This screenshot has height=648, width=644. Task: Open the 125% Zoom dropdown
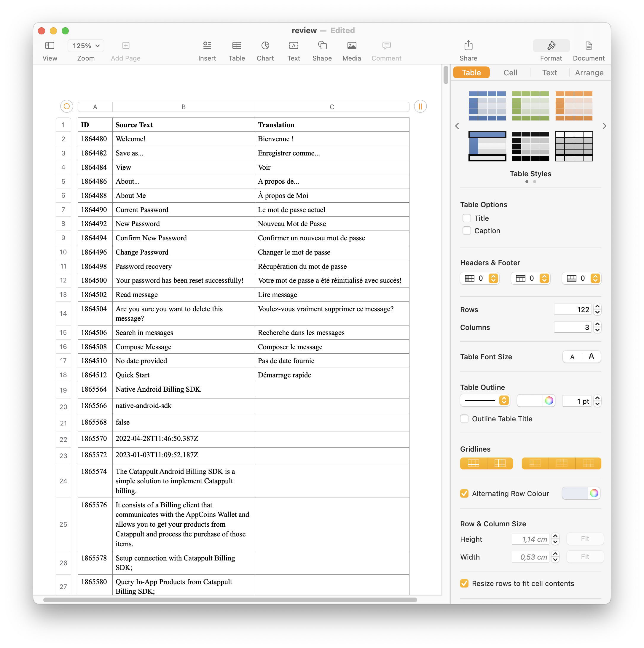(86, 46)
